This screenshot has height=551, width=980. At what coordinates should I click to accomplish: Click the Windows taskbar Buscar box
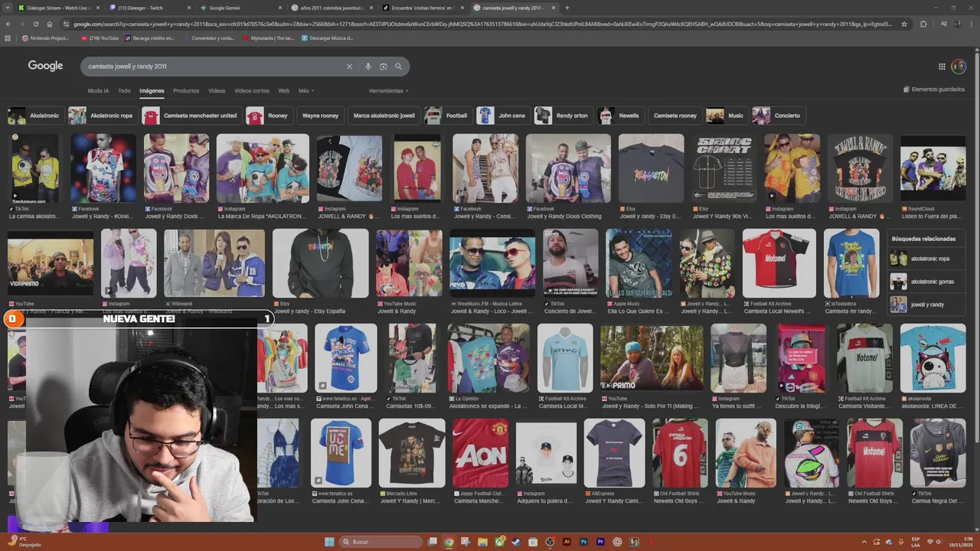click(381, 542)
